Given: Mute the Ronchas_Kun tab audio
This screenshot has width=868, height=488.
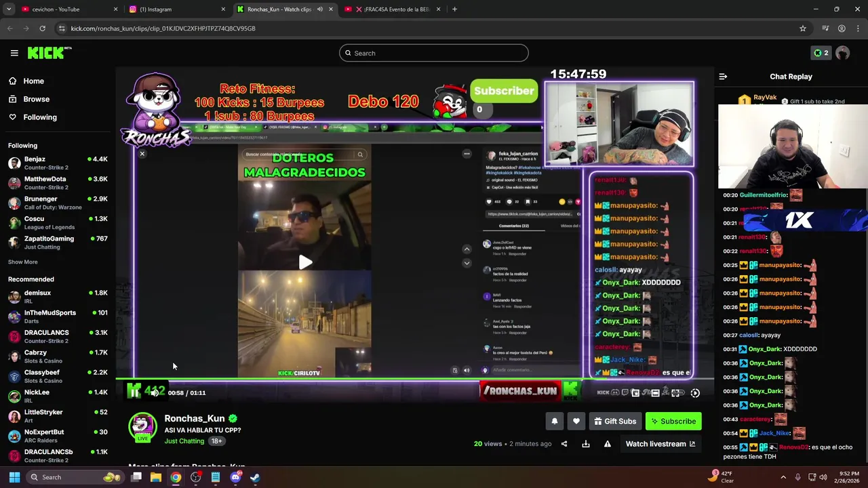Looking at the screenshot, I should tap(320, 9).
